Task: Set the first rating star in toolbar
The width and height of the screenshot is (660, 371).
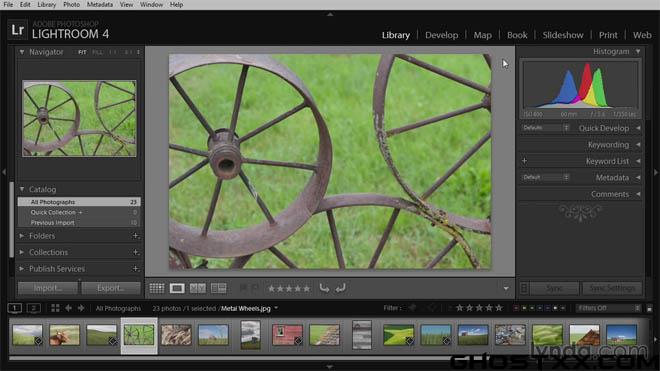Action: [x=271, y=289]
